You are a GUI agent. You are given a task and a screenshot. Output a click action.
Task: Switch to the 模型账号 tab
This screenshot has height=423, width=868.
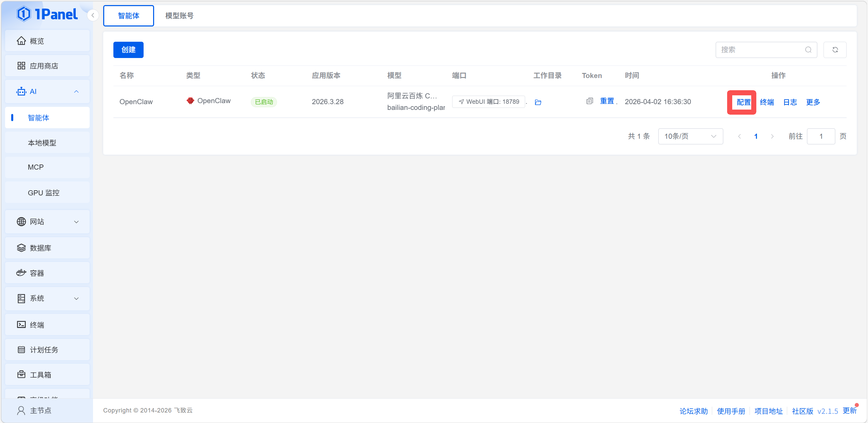pos(179,16)
